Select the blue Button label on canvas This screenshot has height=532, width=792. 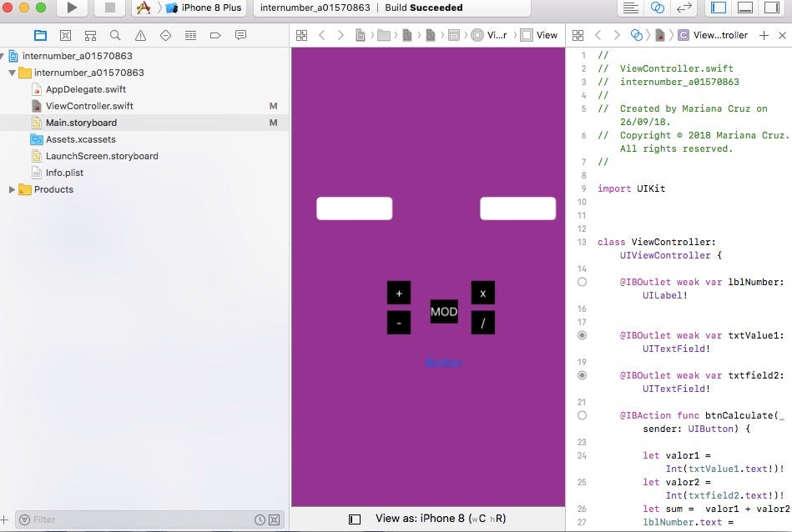443,363
